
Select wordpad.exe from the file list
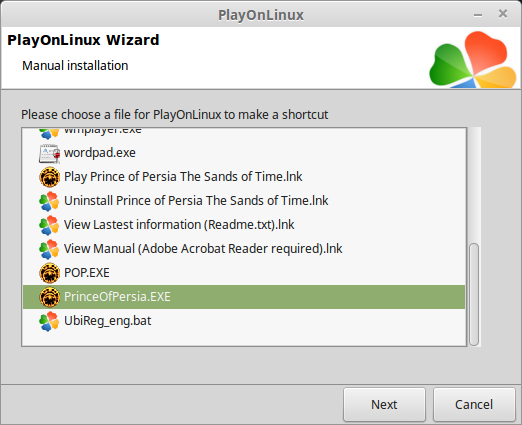pyautogui.click(x=100, y=153)
